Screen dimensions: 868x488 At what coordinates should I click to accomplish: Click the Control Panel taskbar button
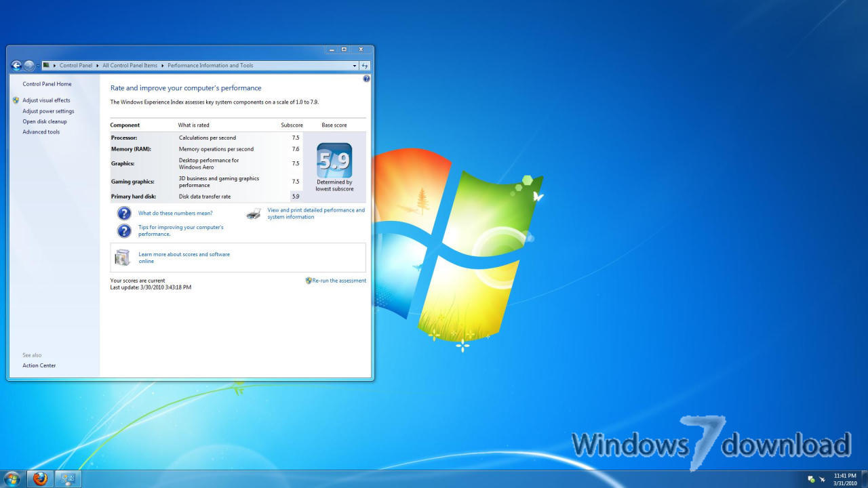(68, 479)
